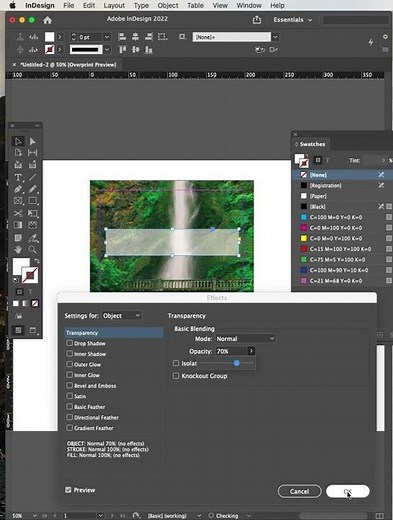Select the Free Transform tool
Image resolution: width=393 pixels, height=520 pixels.
coord(32,213)
